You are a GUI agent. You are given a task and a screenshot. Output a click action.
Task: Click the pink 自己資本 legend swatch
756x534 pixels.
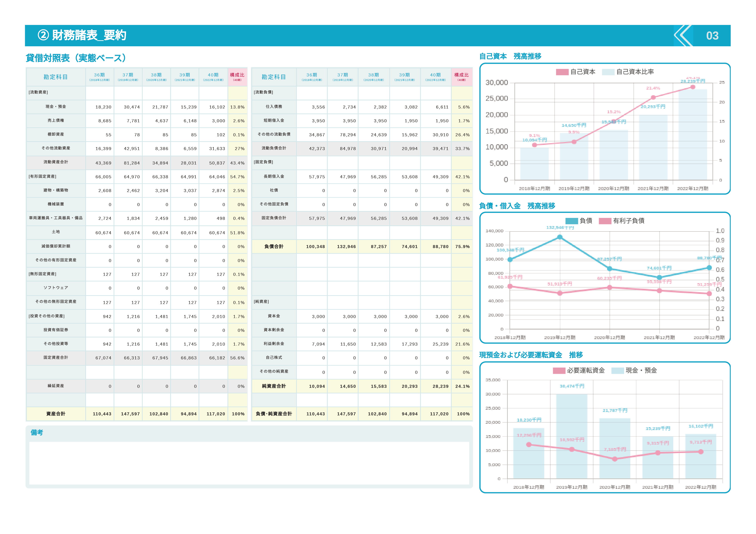(562, 72)
